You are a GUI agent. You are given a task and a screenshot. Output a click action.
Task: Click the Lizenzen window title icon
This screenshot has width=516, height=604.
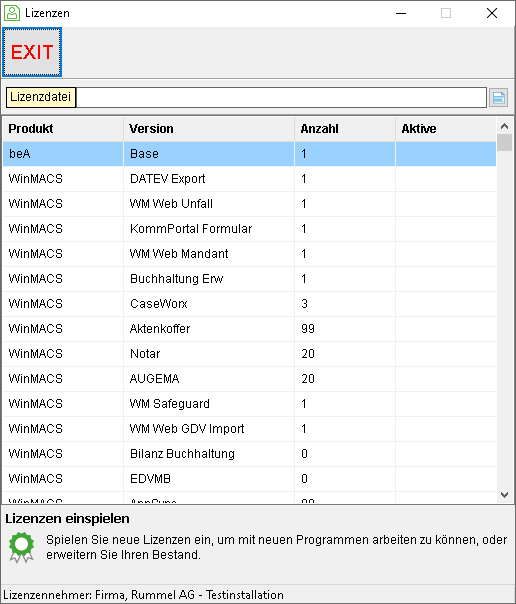click(x=12, y=13)
